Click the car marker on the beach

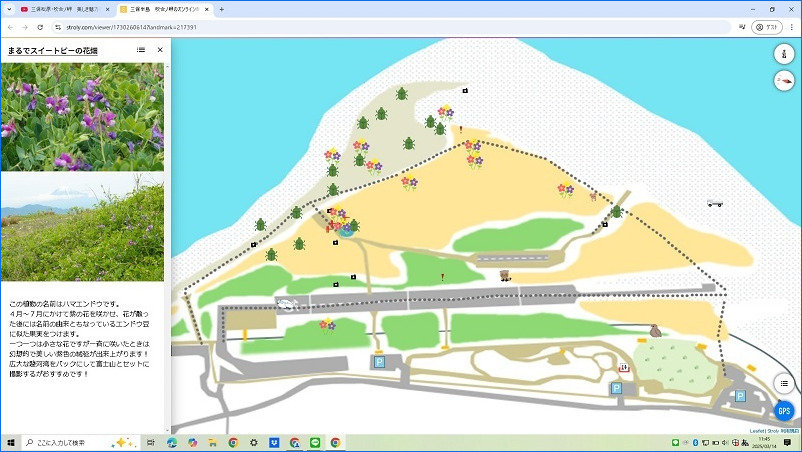714,203
